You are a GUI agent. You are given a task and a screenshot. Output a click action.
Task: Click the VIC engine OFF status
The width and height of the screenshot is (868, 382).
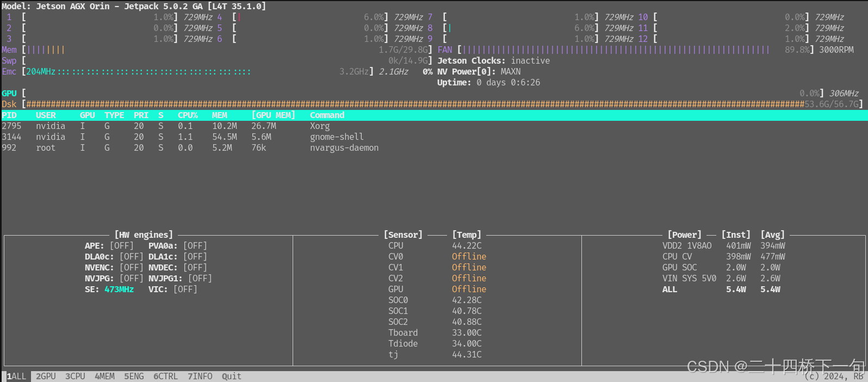click(185, 289)
